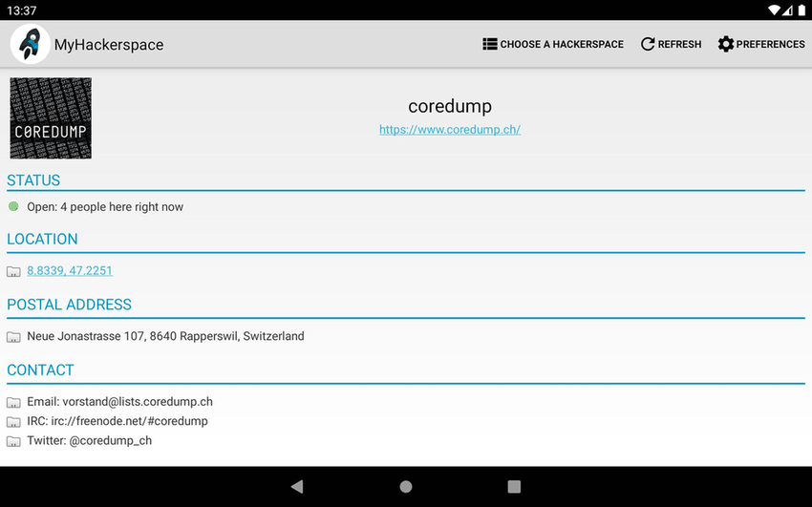This screenshot has height=507, width=812.
Task: Select the Twitter @coredump_ch entry
Action: pos(89,441)
